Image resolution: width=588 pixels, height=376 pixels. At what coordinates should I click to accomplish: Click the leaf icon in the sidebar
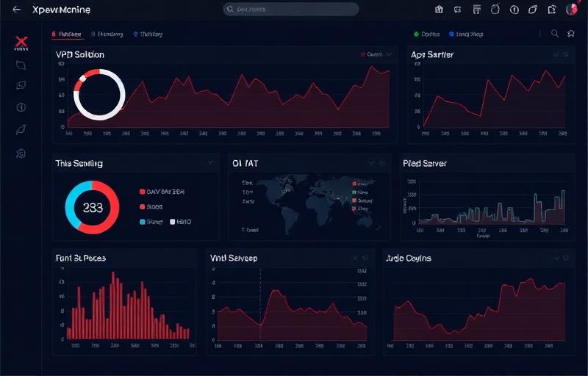pos(21,130)
